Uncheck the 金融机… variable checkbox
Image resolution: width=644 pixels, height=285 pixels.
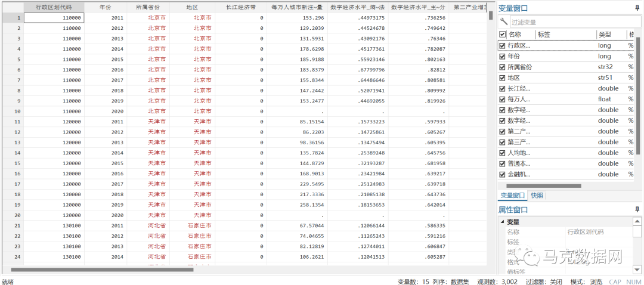[x=502, y=174]
